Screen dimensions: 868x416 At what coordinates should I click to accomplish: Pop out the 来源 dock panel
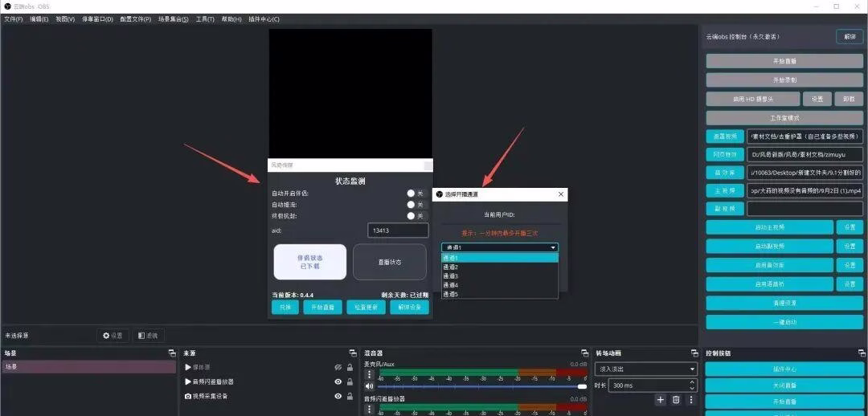tap(353, 353)
